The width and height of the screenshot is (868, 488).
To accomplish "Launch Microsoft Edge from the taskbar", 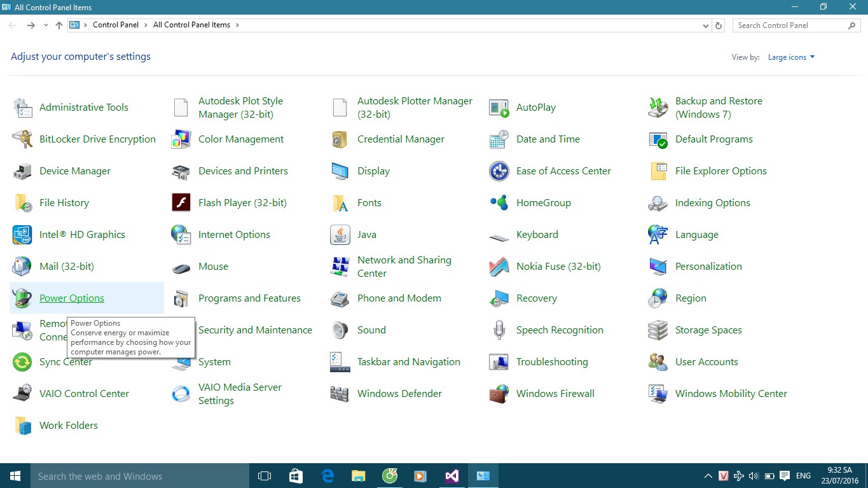I will coord(327,476).
